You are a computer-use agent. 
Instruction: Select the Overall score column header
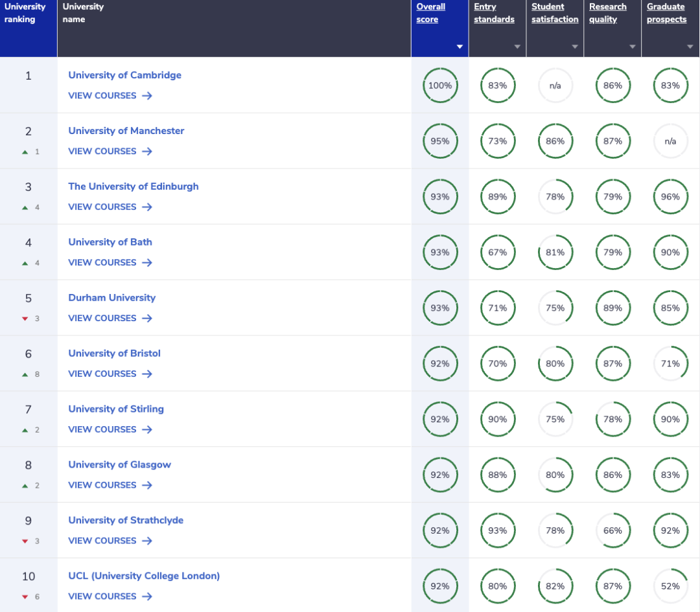pos(430,13)
